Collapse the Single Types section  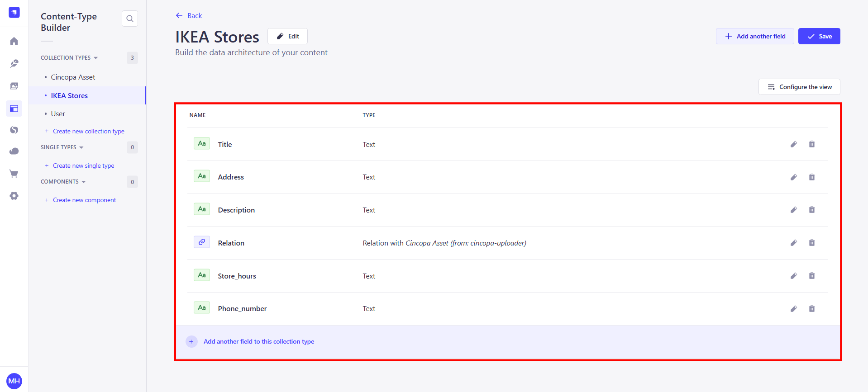[62, 147]
